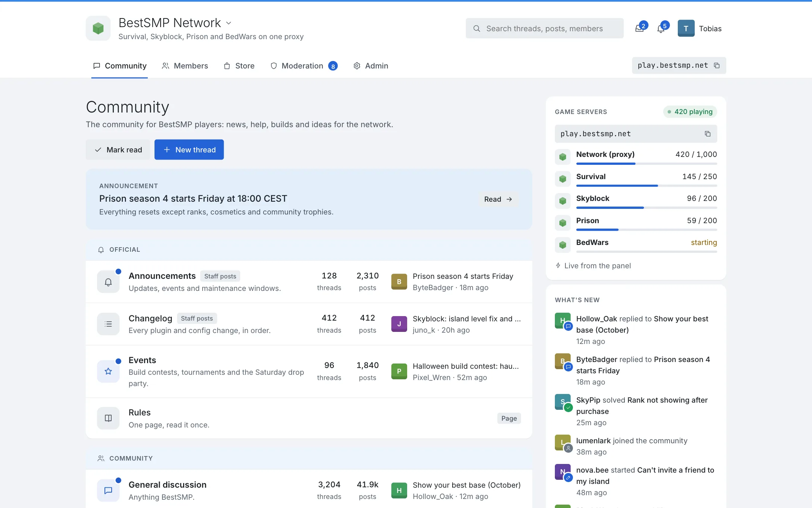Screen dimensions: 812x508
Task: Open Halloween build contest latest thread
Action: coord(466,366)
